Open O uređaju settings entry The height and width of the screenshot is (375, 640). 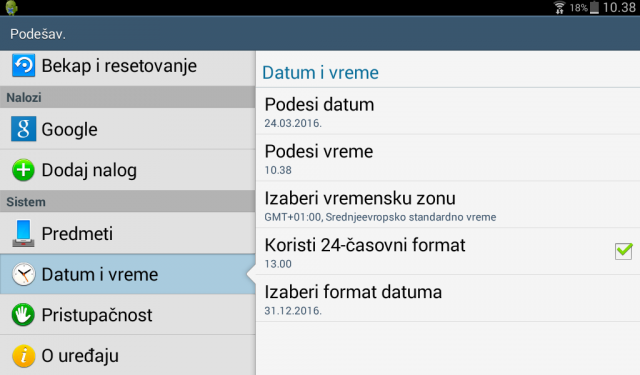pos(128,355)
